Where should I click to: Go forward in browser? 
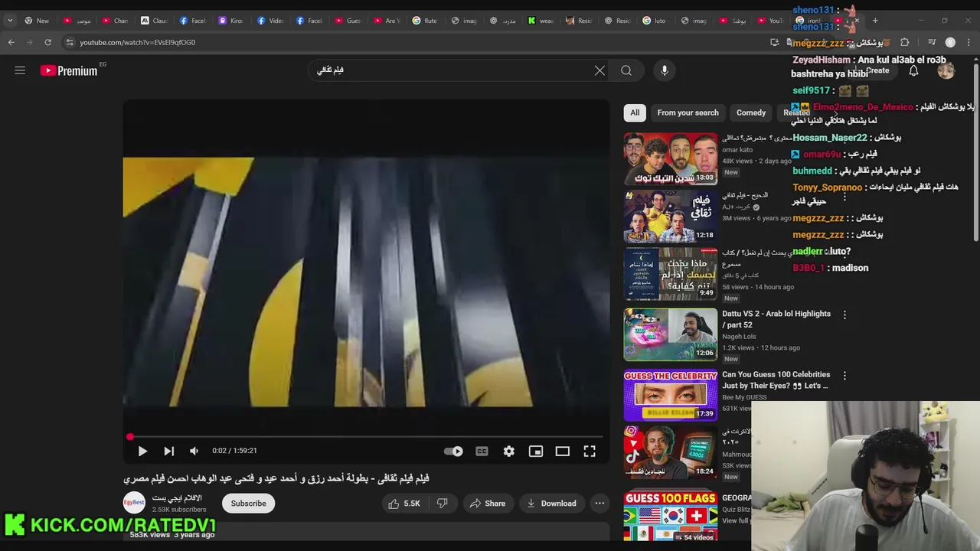click(30, 42)
